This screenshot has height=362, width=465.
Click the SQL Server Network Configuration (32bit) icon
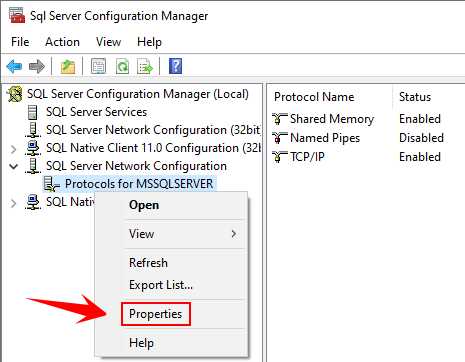(33, 130)
